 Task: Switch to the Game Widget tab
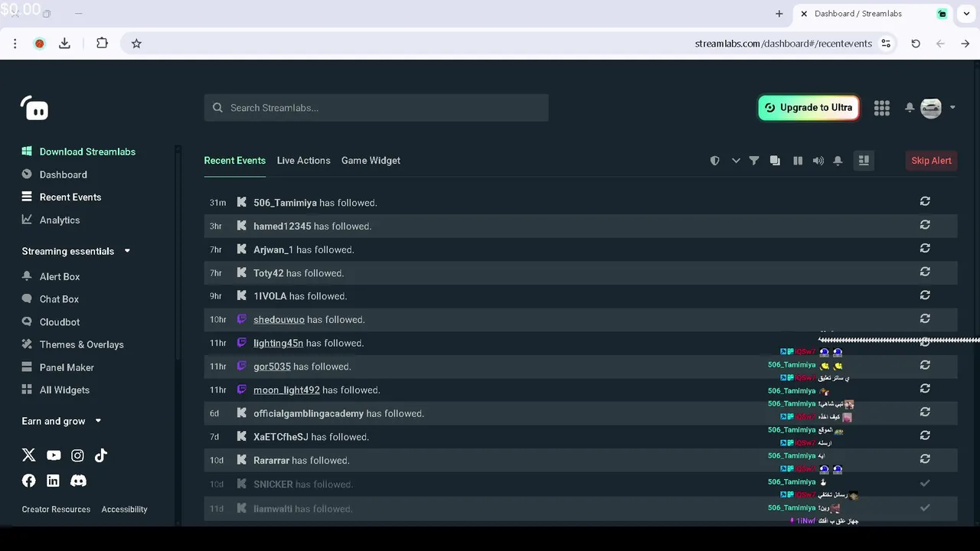(371, 161)
